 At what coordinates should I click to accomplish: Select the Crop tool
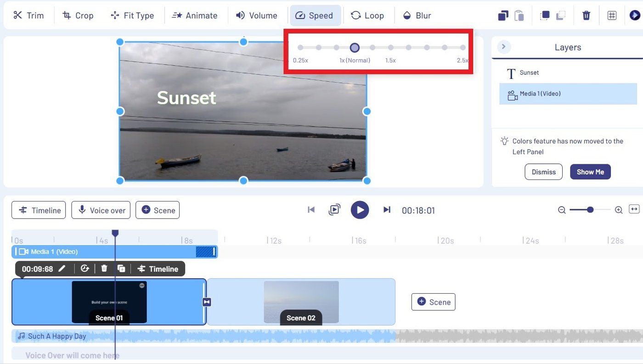click(x=78, y=15)
